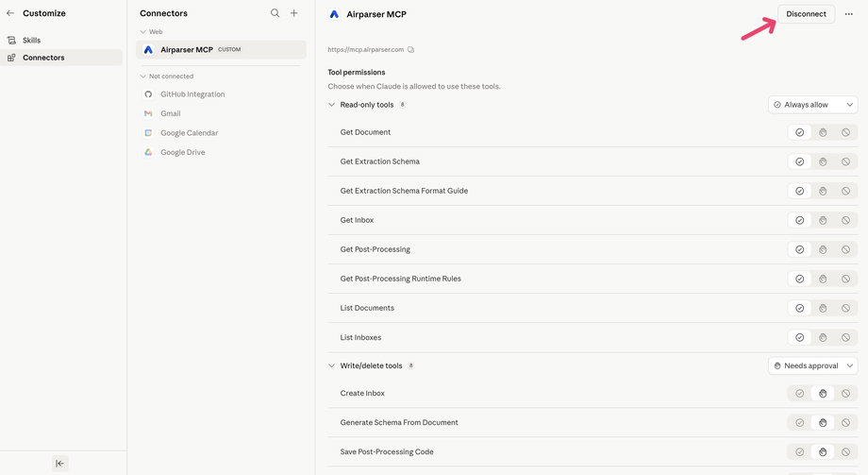Block the Save Post-Processing Code tool

click(x=846, y=452)
